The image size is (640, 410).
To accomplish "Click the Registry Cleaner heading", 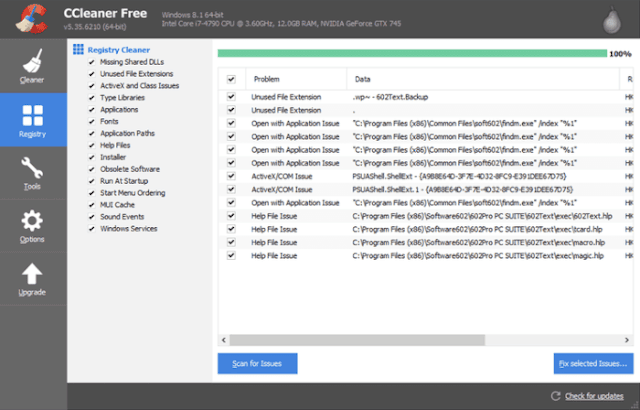I will click(x=119, y=50).
